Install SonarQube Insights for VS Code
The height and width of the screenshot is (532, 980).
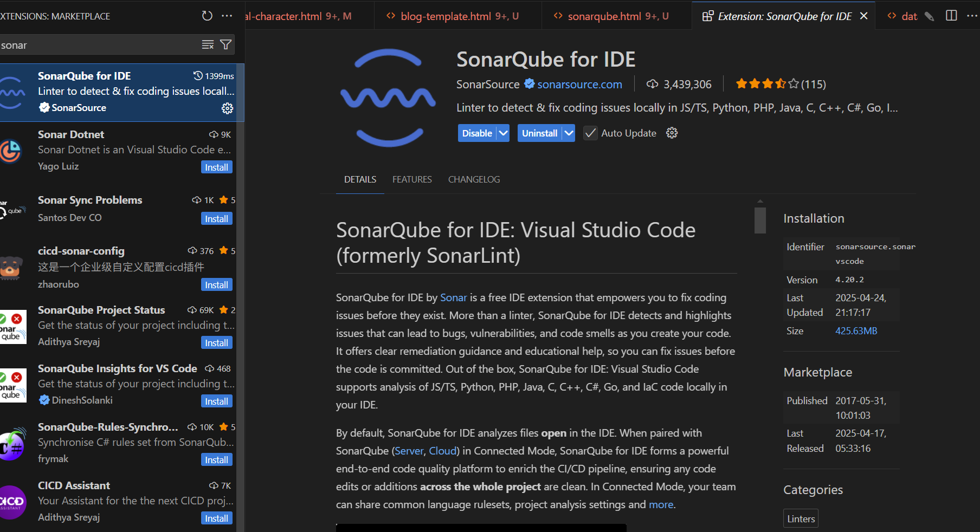tap(216, 401)
